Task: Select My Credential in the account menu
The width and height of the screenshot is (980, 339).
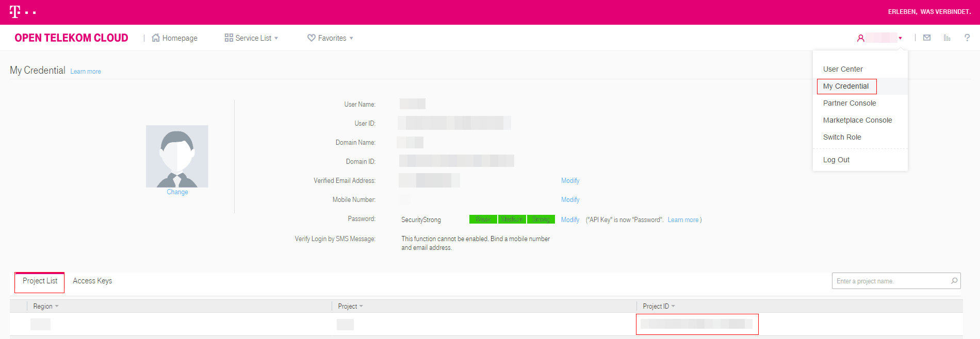Action: [x=846, y=86]
